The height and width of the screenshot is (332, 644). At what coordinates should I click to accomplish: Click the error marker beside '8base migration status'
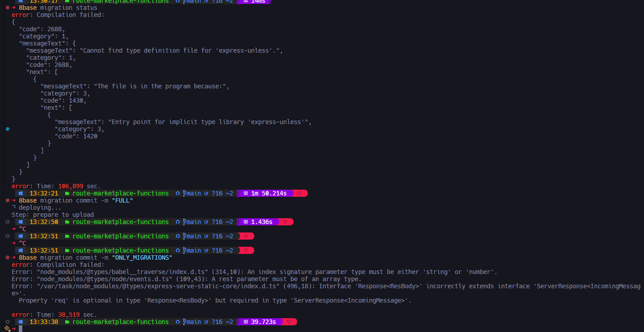(x=7, y=8)
